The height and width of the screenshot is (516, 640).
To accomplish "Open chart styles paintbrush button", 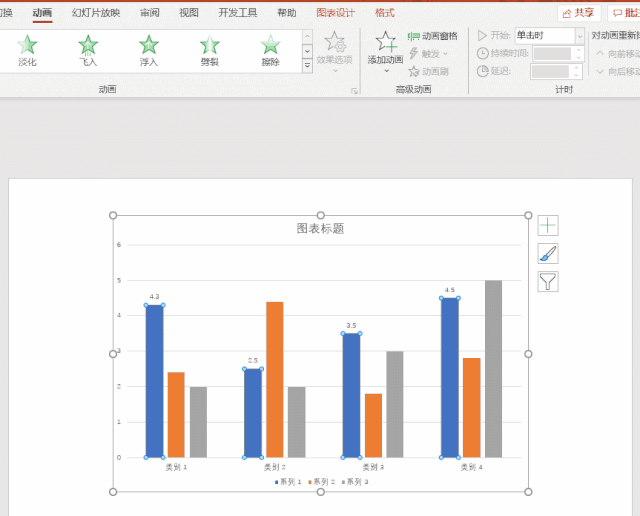I will tap(548, 254).
